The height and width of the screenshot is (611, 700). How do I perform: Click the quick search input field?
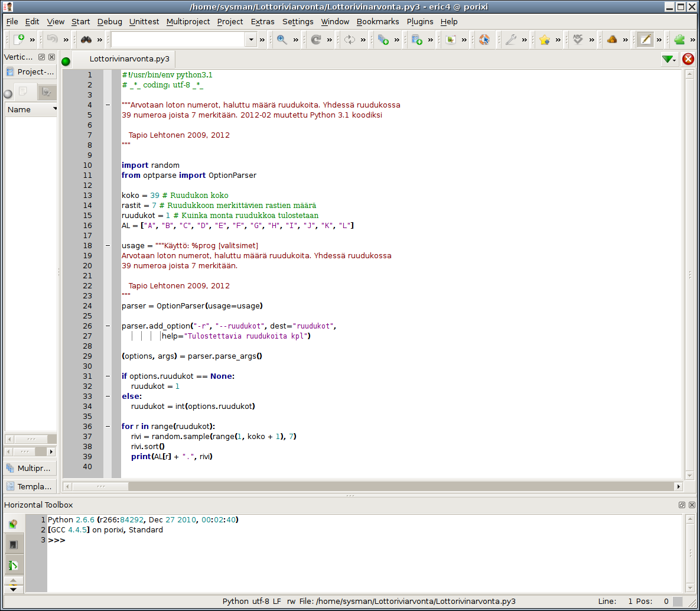point(178,40)
